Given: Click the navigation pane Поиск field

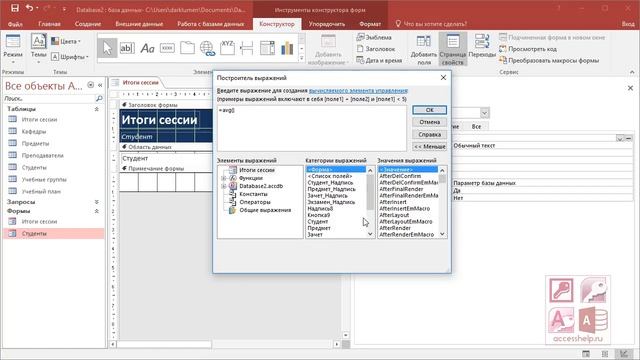Looking at the screenshot, I should pyautogui.click(x=49, y=98).
